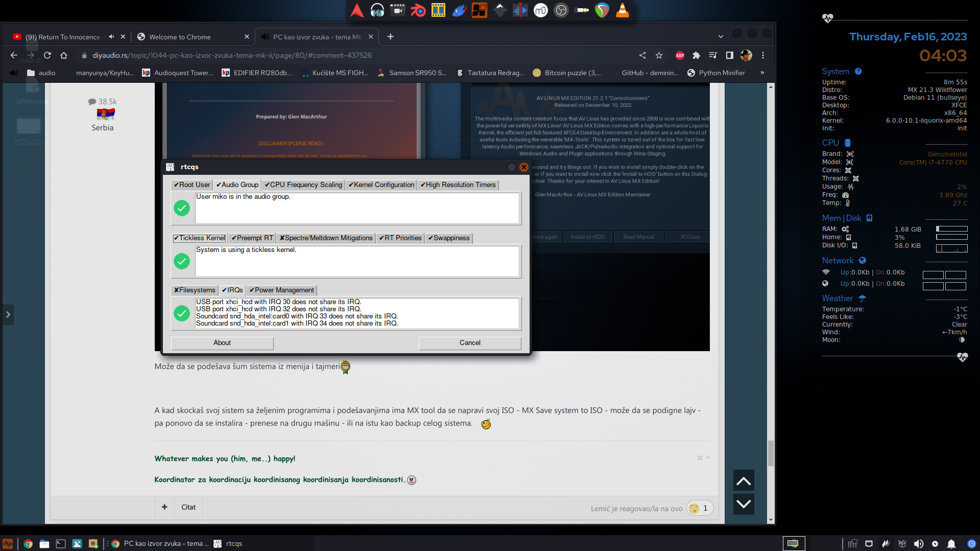Click the About button in rtcqs

pos(222,343)
